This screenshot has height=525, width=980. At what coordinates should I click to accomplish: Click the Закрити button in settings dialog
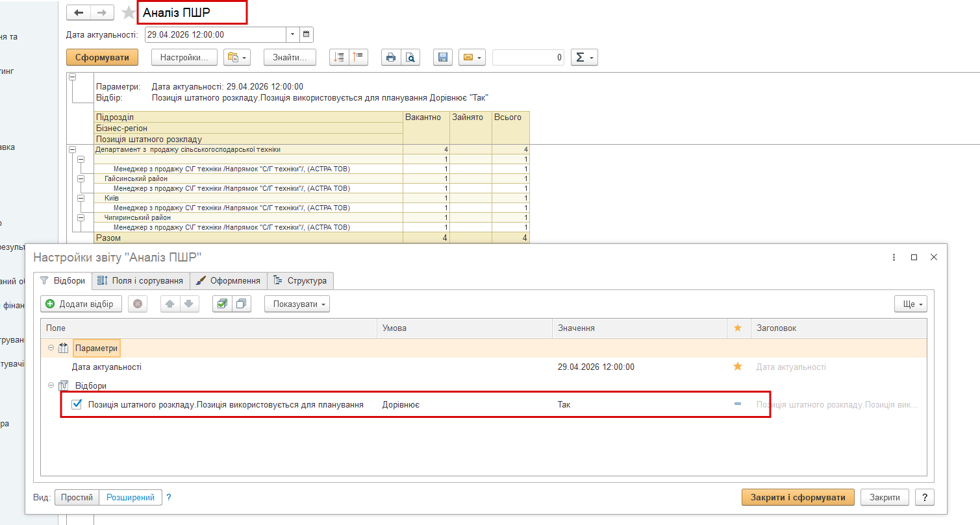(885, 498)
